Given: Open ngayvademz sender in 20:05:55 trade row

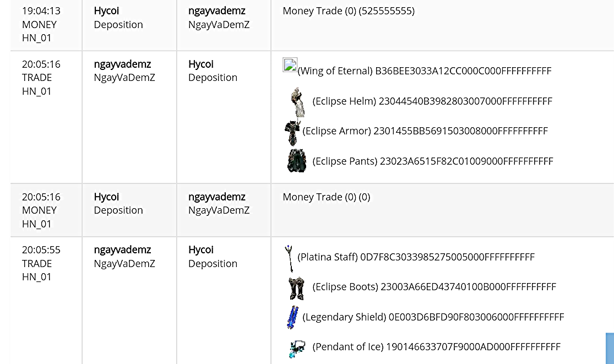Looking at the screenshot, I should [123, 249].
